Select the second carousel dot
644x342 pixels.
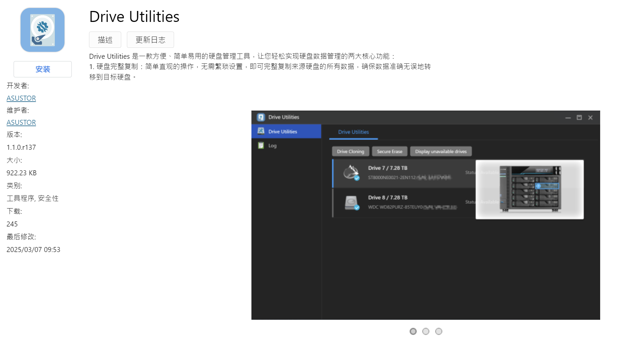coord(426,331)
